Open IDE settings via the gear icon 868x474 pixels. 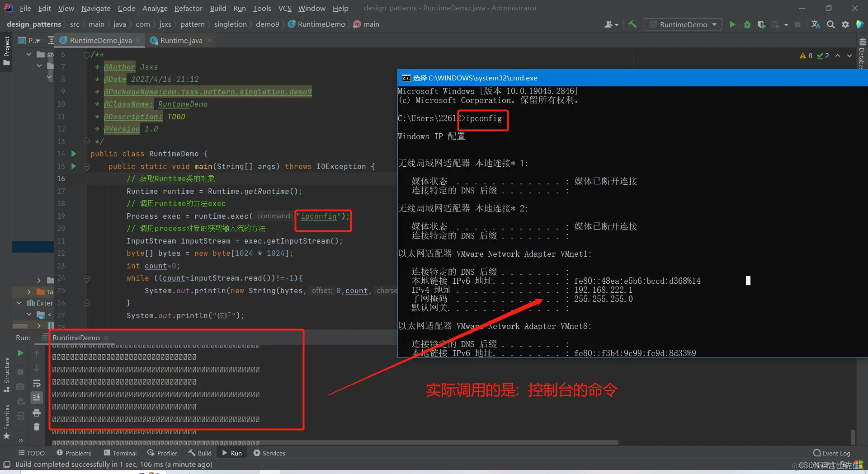[x=845, y=24]
